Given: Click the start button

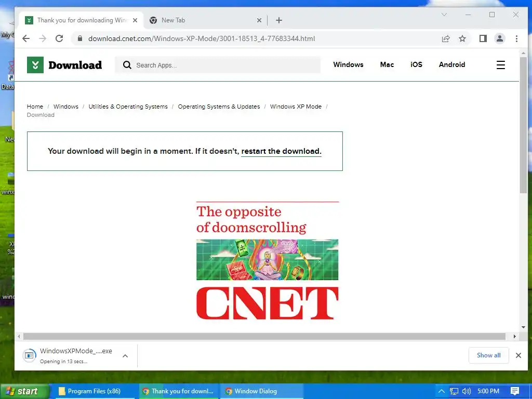Looking at the screenshot, I should tap(24, 391).
